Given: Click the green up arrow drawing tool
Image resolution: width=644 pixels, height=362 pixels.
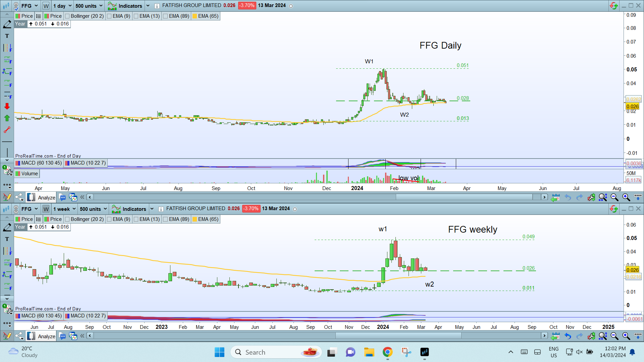Looking at the screenshot, I should pos(7,118).
